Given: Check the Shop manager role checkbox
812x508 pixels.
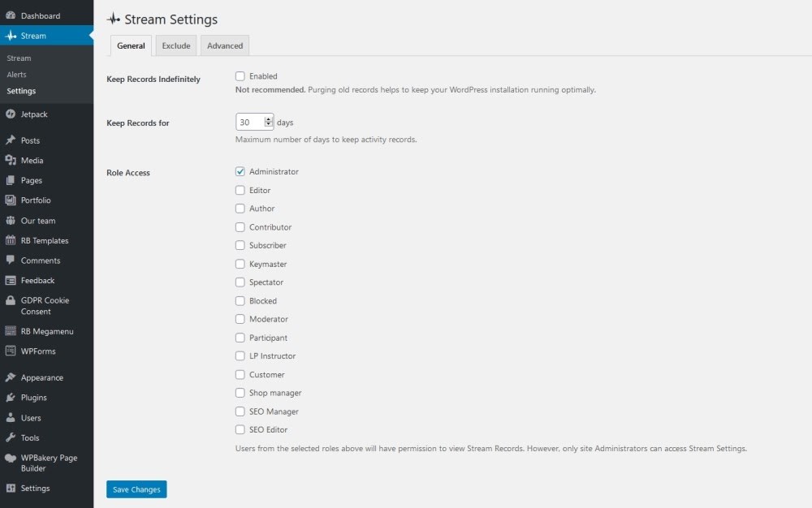Looking at the screenshot, I should [x=240, y=393].
